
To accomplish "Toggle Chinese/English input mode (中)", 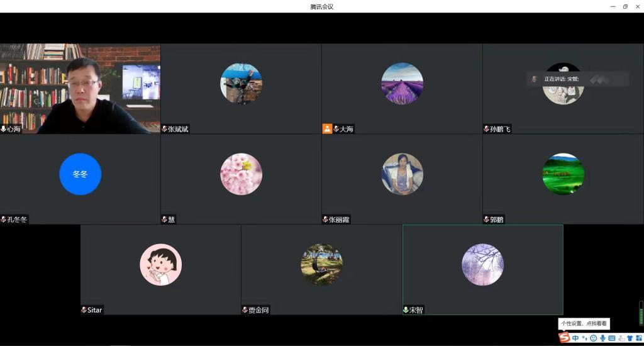I will click(575, 338).
